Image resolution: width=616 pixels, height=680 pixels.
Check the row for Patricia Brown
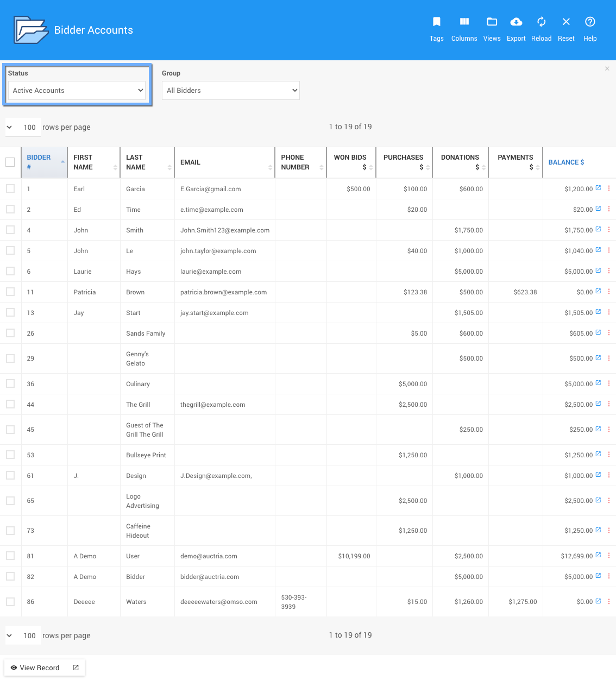point(10,292)
